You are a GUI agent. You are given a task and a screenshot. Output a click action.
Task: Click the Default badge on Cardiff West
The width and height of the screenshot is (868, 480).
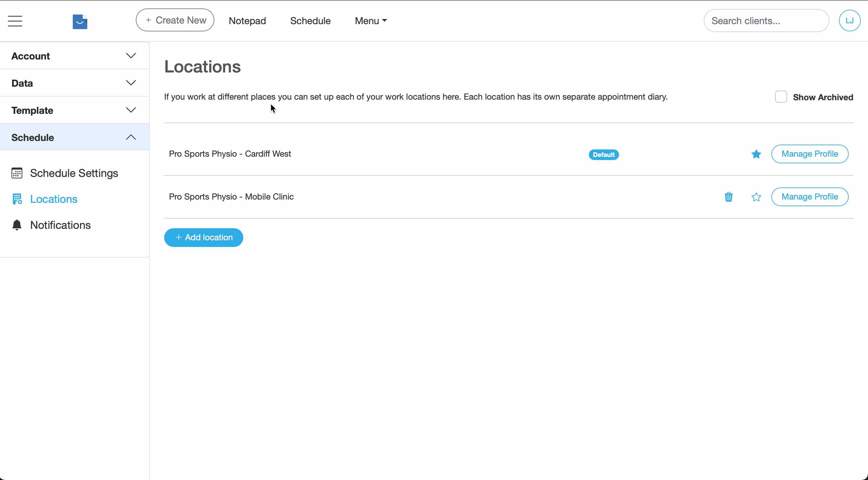[x=603, y=154]
